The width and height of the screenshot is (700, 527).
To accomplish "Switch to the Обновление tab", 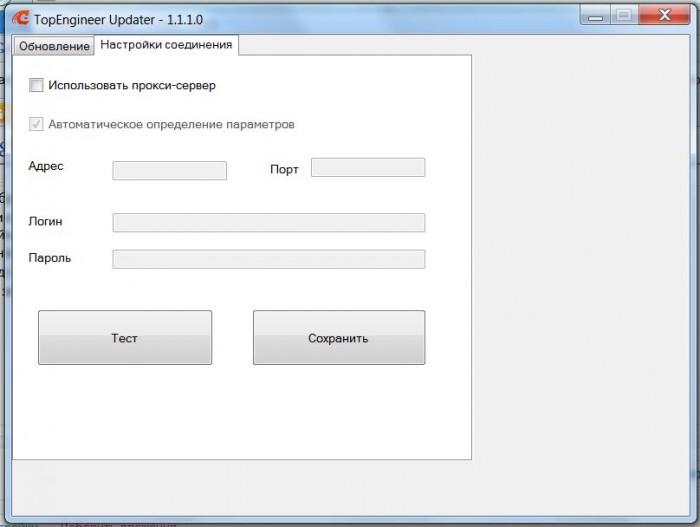I will [x=54, y=46].
